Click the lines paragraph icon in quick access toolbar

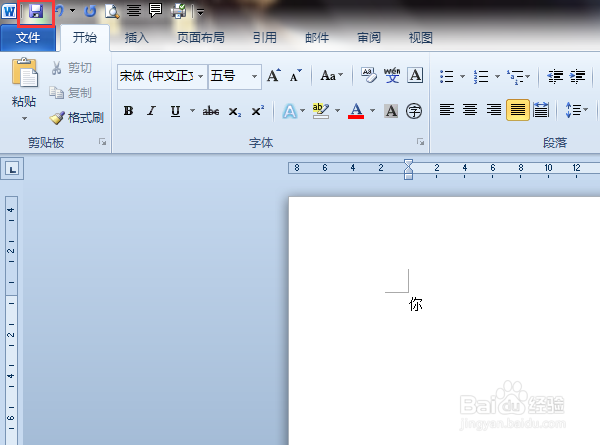pyautogui.click(x=134, y=11)
